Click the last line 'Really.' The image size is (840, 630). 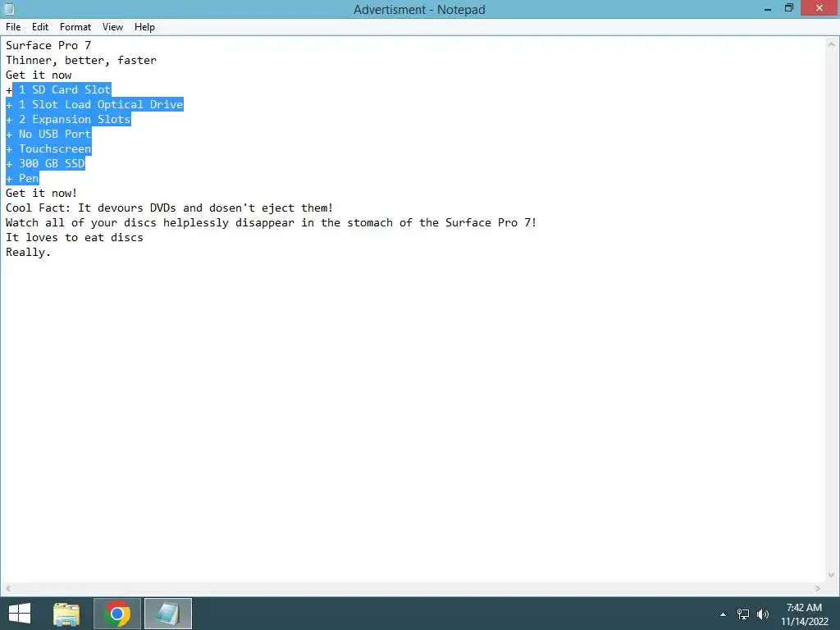pyautogui.click(x=29, y=253)
